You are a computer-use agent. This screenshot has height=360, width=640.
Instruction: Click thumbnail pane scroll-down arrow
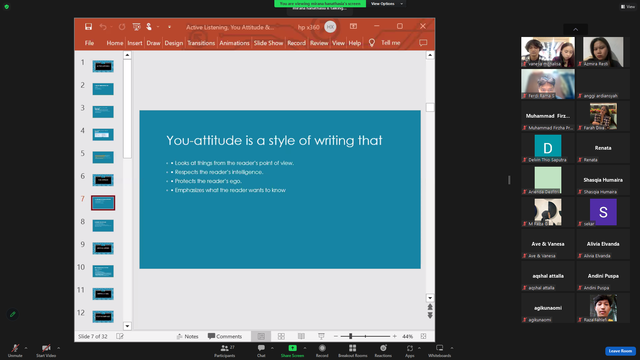point(127,326)
